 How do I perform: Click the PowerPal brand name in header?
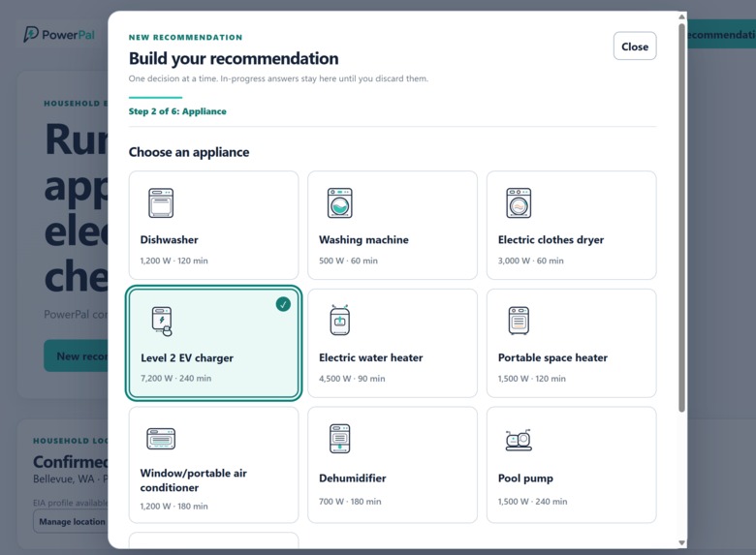(68, 35)
